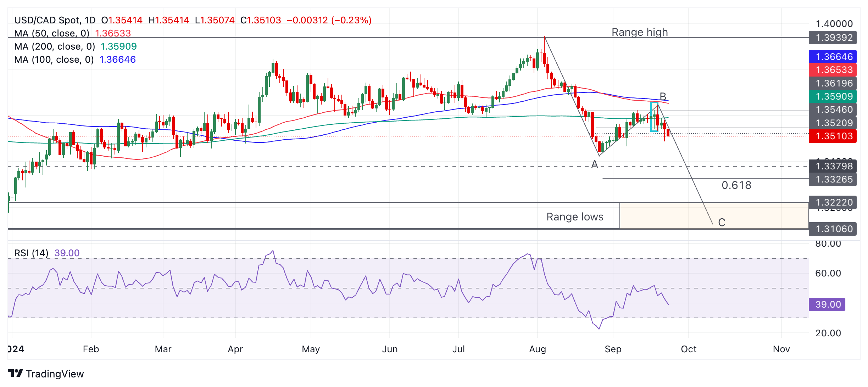This screenshot has height=387, width=868.
Task: Click the point A label on chart
Action: click(595, 164)
